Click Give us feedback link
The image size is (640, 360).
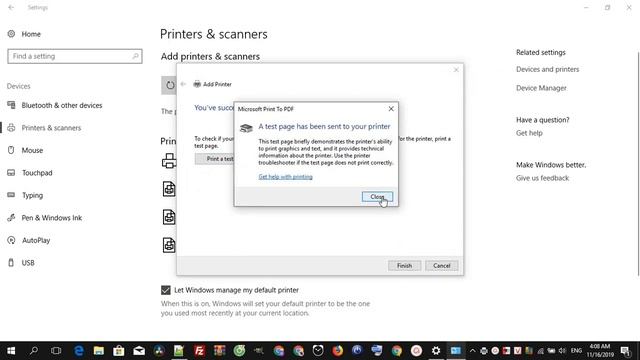pos(542,178)
